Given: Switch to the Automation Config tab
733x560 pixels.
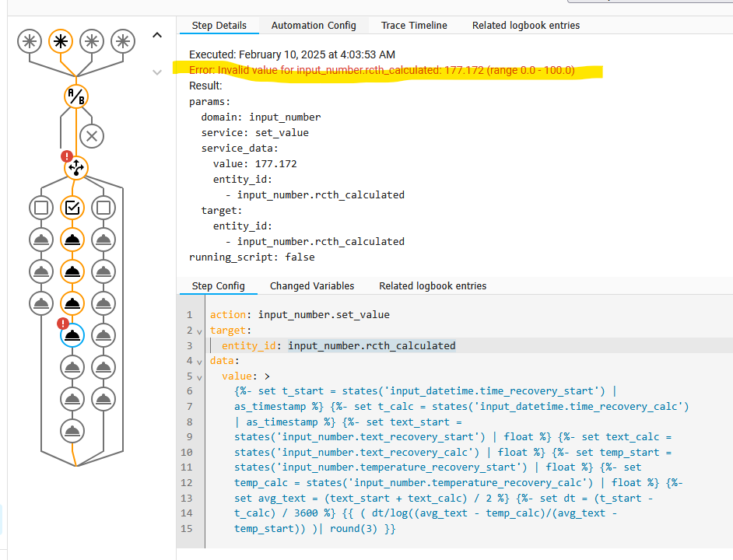Looking at the screenshot, I should click(314, 26).
